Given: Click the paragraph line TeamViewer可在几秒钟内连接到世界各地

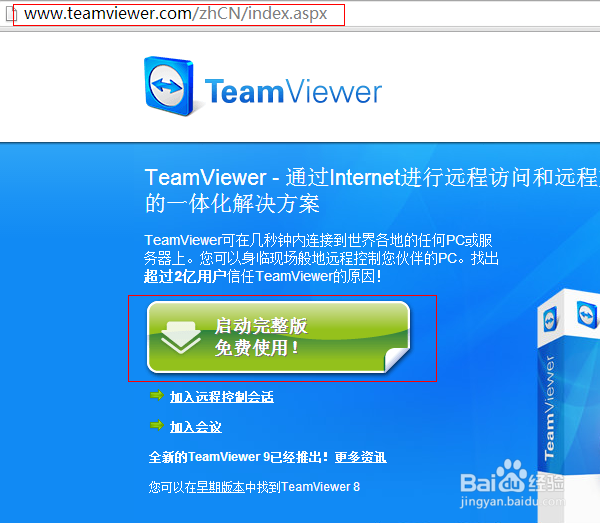Looking at the screenshot, I should pyautogui.click(x=318, y=240).
